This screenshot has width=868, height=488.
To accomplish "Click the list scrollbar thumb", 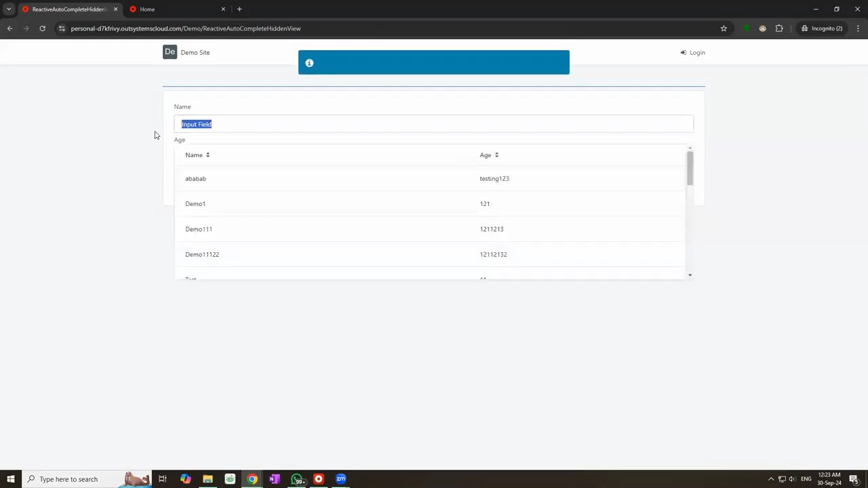I will click(x=690, y=168).
